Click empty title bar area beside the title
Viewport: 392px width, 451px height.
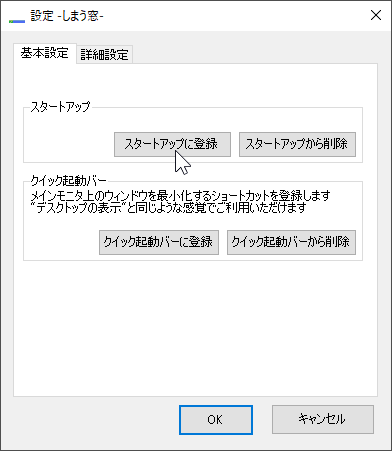[x=233, y=16]
